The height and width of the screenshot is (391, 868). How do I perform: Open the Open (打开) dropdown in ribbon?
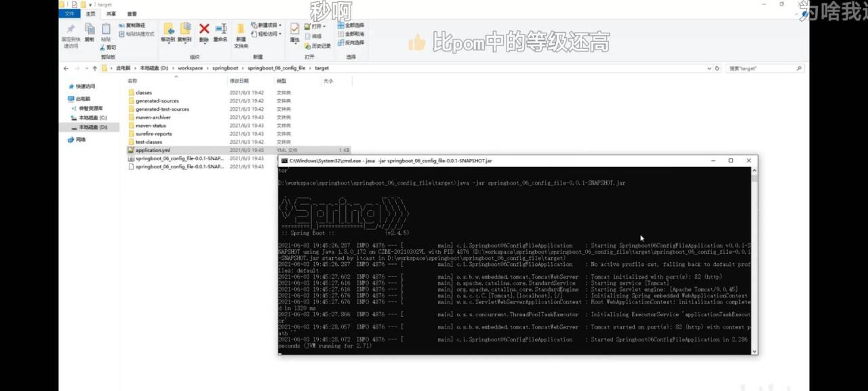pos(316,26)
